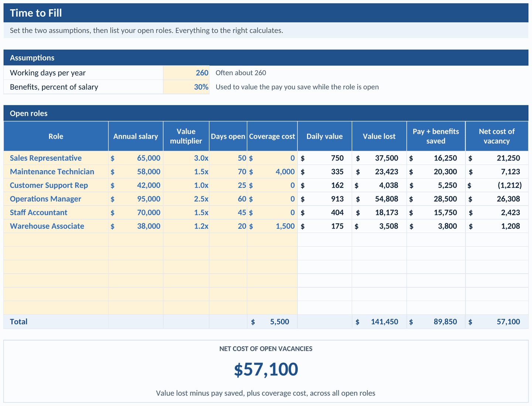The image size is (532, 406).
Task: Click the first empty Role row cell
Action: coord(56,240)
